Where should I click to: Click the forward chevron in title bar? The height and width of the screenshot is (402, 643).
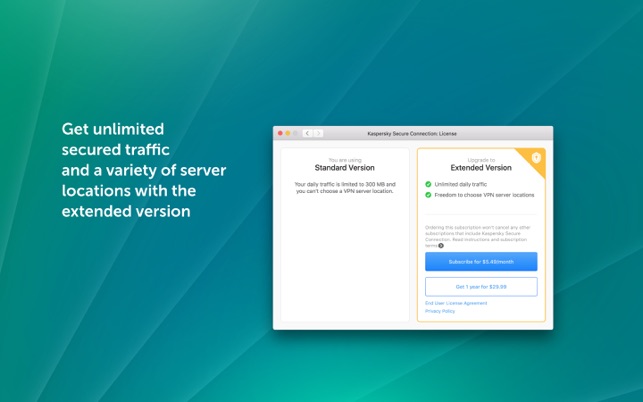pos(318,133)
